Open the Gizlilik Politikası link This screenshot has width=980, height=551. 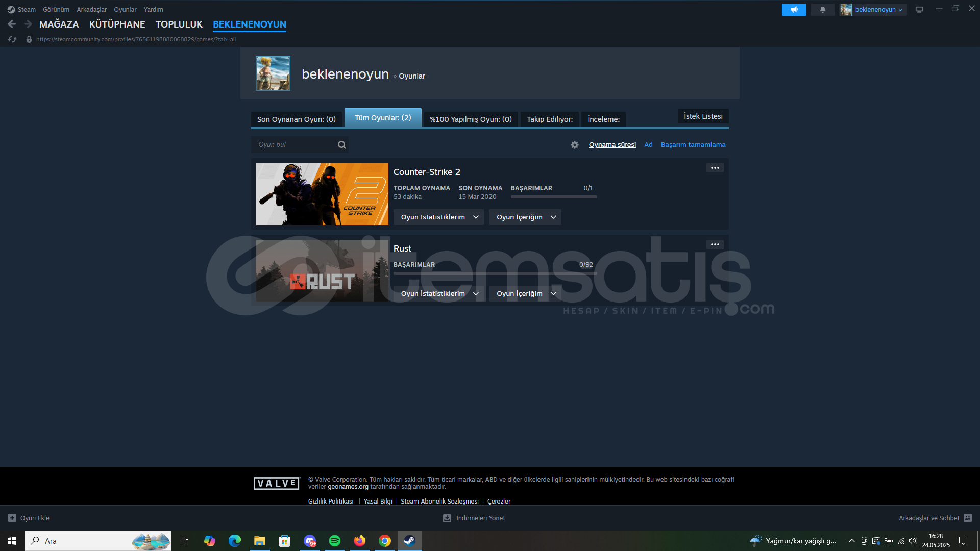click(331, 502)
